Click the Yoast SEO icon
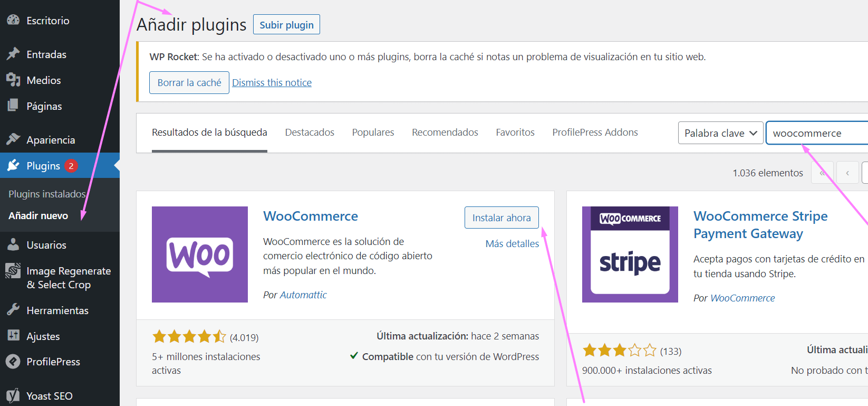The image size is (868, 406). [x=13, y=395]
